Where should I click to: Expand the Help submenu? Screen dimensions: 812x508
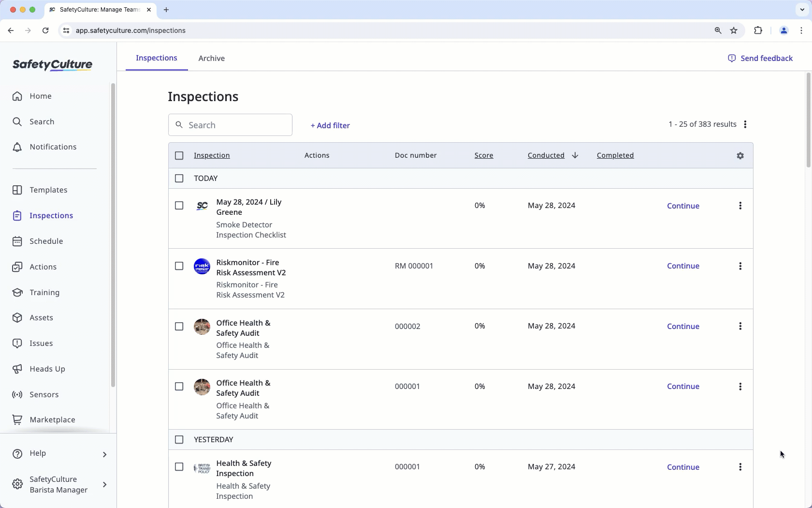pos(104,454)
